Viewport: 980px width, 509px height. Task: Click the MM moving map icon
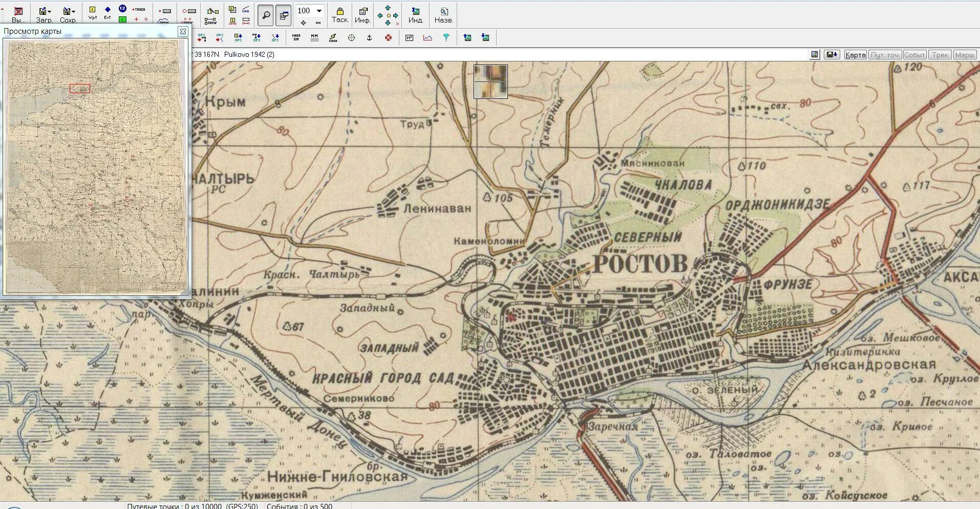314,37
